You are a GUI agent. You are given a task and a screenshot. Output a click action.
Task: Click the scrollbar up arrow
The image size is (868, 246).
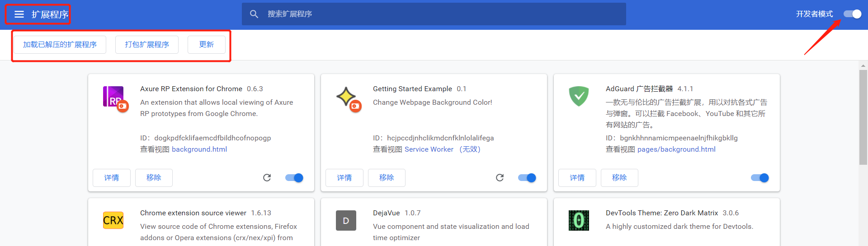863,65
